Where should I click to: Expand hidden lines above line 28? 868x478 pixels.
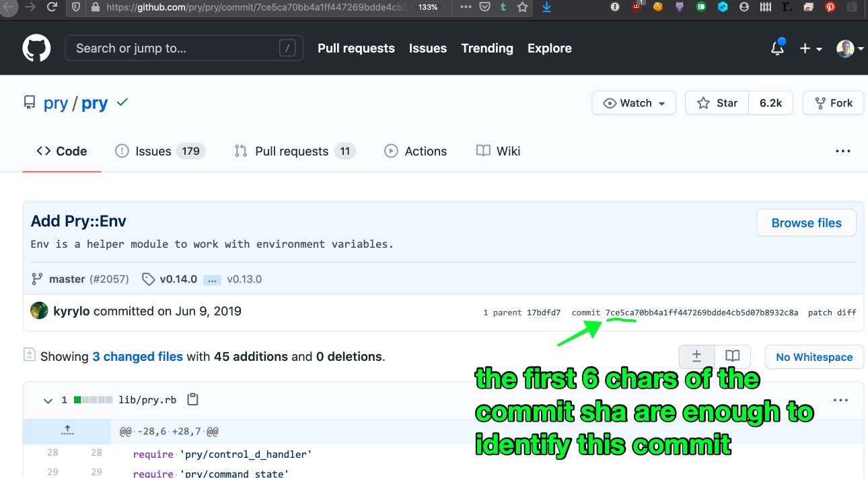pos(67,431)
